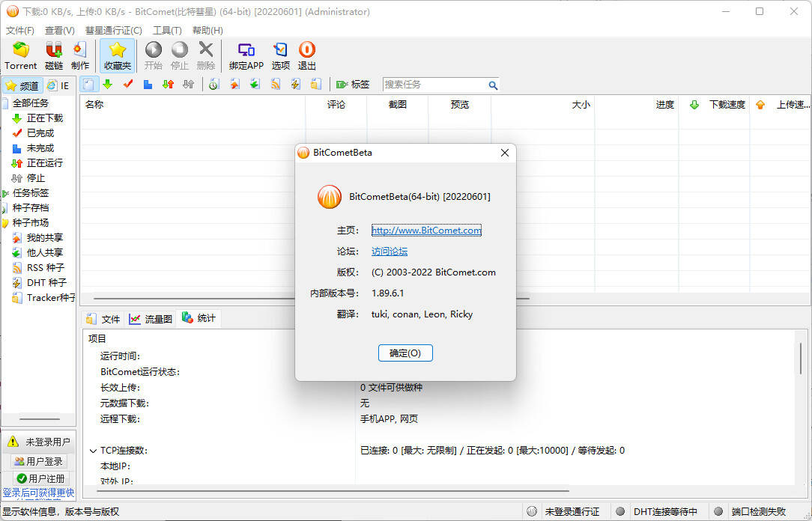Sort by the 名称 column header
The image size is (812, 521).
click(x=193, y=105)
